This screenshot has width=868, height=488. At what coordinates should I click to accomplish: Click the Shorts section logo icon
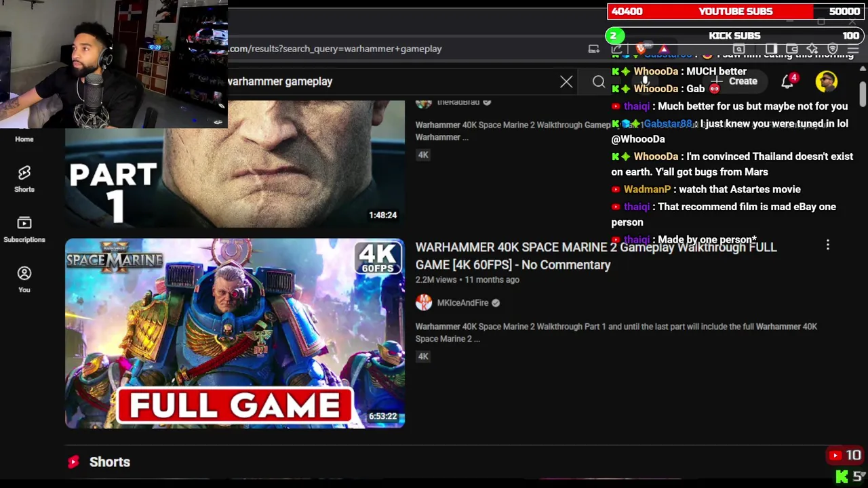coord(73,462)
